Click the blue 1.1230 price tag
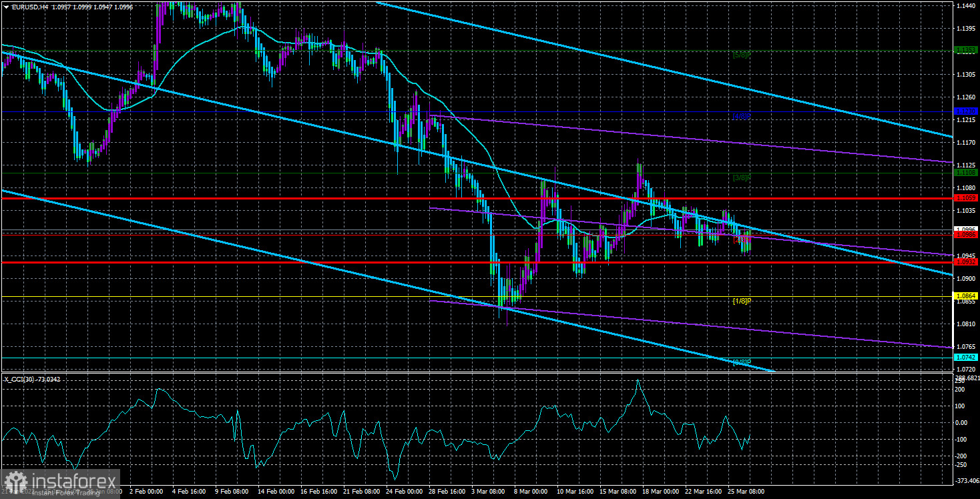The width and height of the screenshot is (980, 499). point(965,111)
